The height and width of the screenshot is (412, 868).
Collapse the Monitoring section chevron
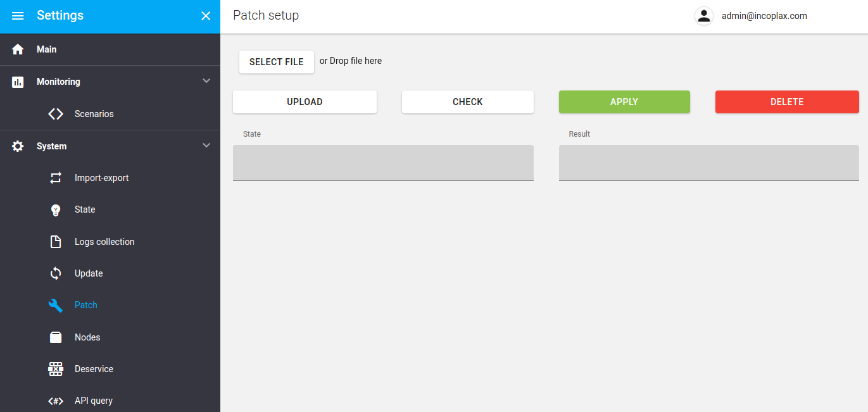click(x=206, y=81)
